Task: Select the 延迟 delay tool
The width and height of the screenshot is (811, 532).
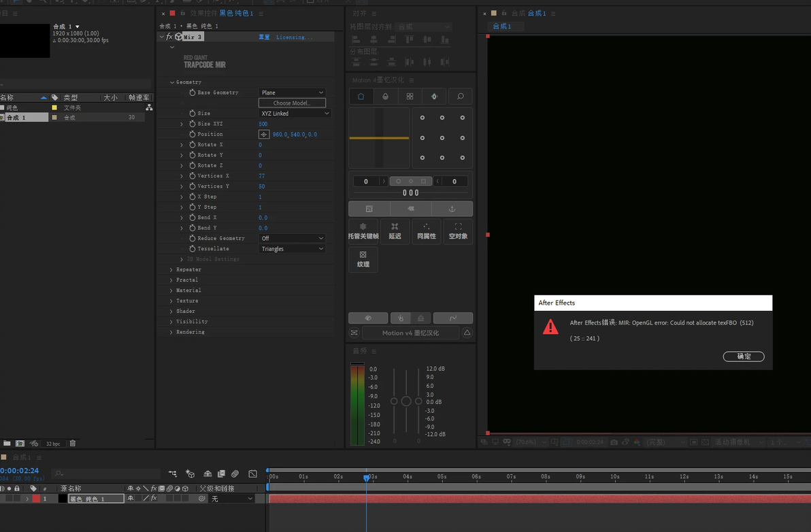Action: tap(395, 231)
